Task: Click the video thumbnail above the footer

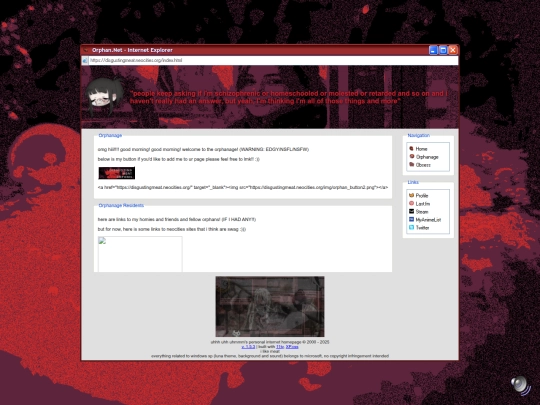Action: click(270, 307)
